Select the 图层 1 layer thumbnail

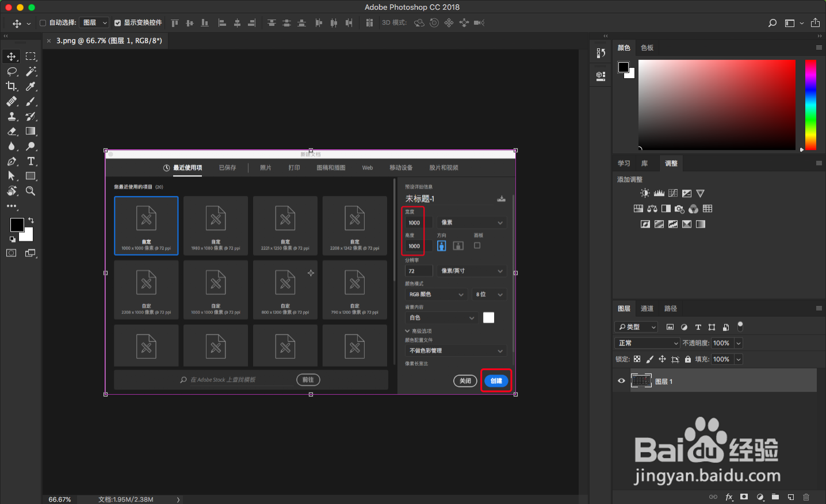pos(641,380)
